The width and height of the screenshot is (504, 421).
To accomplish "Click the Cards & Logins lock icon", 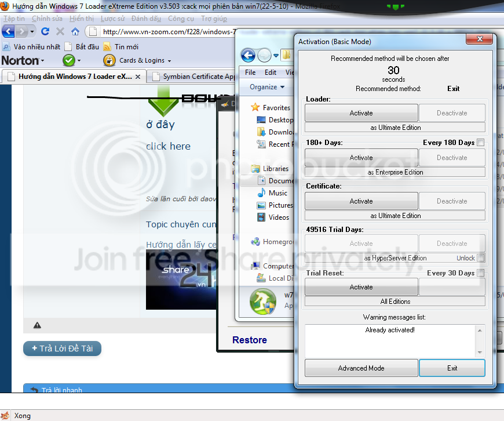I will [109, 60].
